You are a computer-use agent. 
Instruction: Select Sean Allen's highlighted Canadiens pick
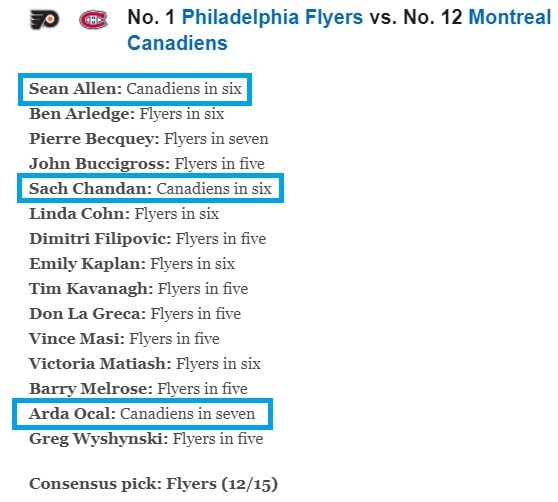tap(135, 89)
